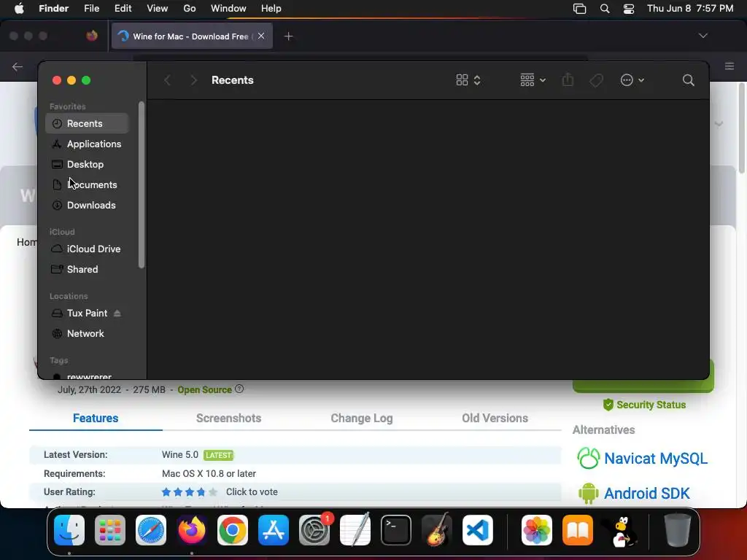Select Desktop in the Finder sidebar

tap(87, 164)
